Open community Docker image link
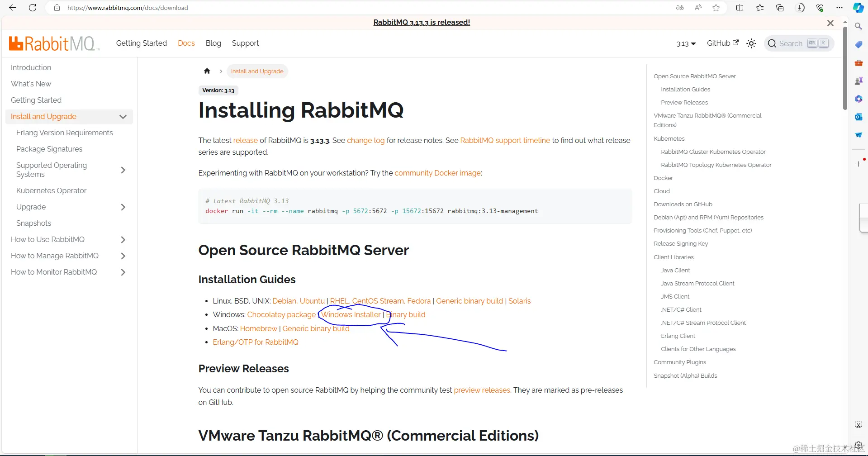Image resolution: width=868 pixels, height=456 pixels. tap(437, 173)
